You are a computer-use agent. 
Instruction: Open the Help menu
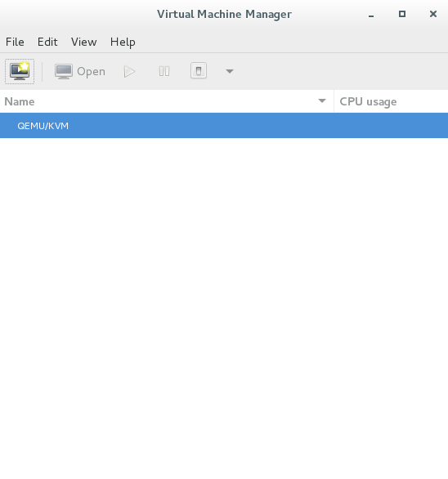(123, 42)
